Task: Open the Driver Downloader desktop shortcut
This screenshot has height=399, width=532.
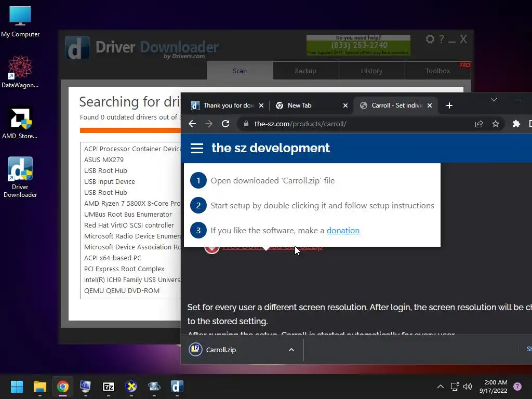Action: pos(20,177)
